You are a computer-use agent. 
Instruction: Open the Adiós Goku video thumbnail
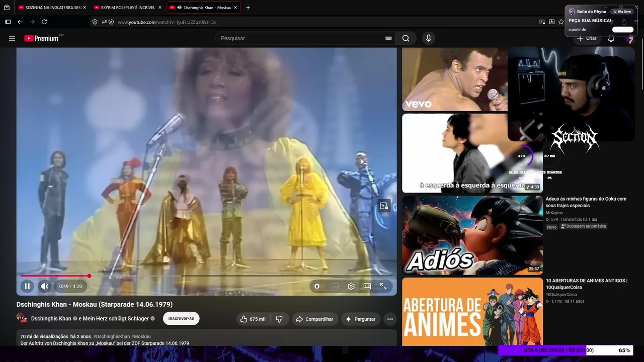(472, 235)
